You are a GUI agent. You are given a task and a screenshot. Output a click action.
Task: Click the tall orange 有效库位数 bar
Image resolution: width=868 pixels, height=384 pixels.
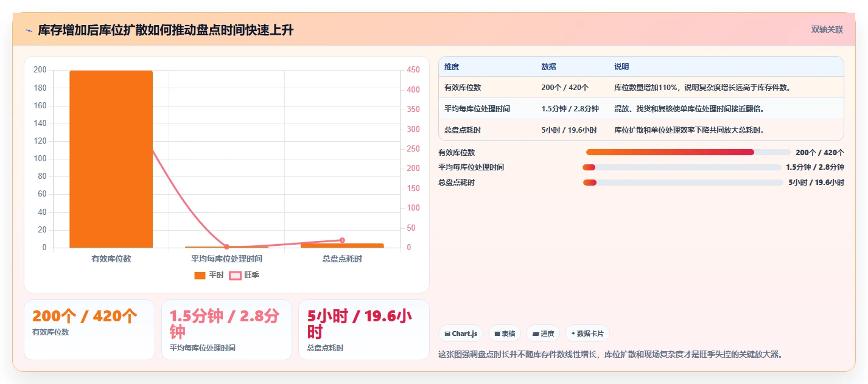coord(111,159)
